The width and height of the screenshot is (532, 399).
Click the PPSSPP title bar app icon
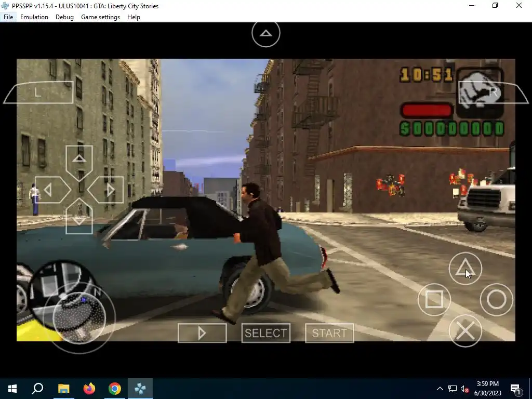coord(5,6)
